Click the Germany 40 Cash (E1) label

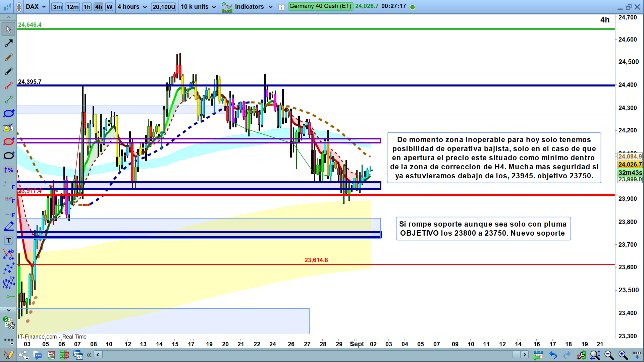pyautogui.click(x=320, y=6)
